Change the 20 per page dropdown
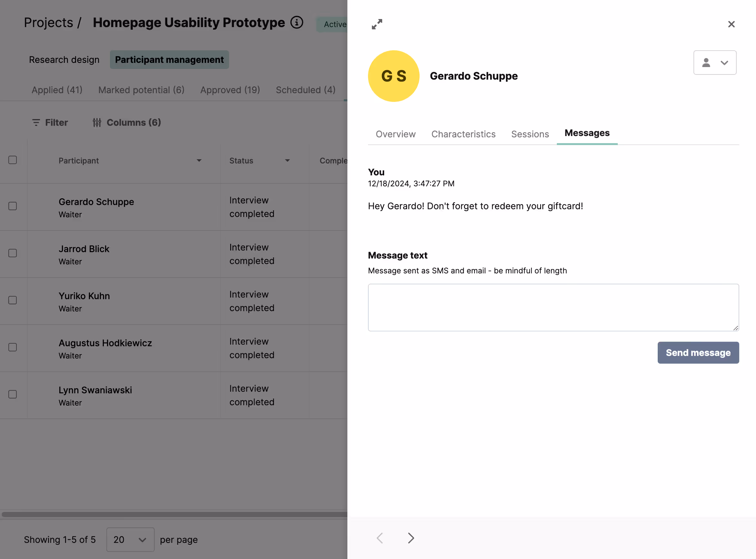Screen dimensions: 756x559 coord(130,540)
